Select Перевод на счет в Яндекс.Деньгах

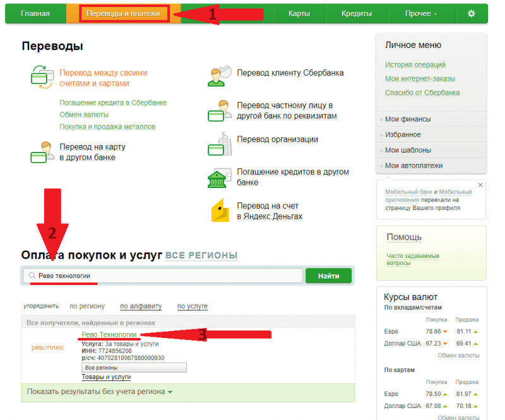tap(270, 211)
